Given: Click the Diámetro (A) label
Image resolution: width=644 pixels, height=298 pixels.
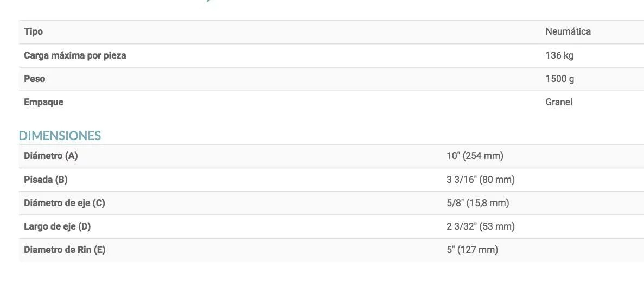Looking at the screenshot, I should 51,156.
